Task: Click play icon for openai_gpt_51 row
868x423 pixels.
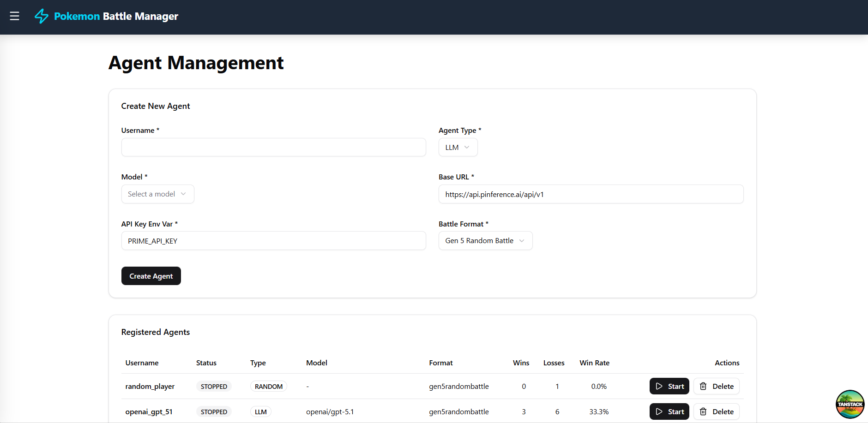Action: pos(659,411)
